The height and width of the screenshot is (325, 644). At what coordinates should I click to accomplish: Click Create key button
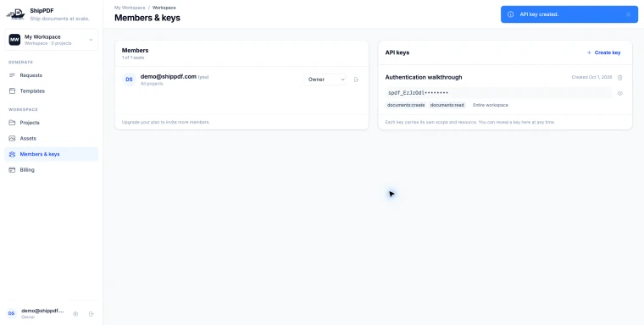click(603, 52)
